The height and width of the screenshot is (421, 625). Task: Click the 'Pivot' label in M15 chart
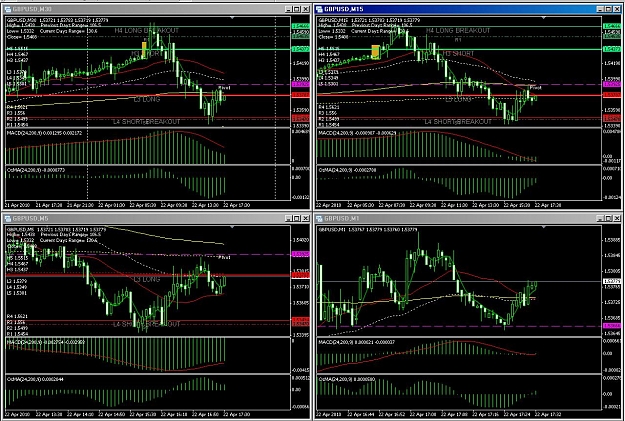click(x=536, y=87)
